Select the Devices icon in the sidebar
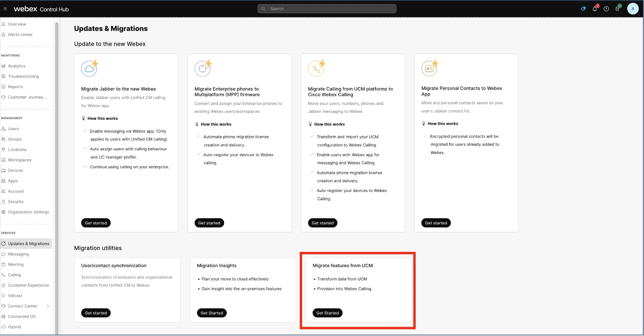The image size is (644, 336). click(4, 170)
